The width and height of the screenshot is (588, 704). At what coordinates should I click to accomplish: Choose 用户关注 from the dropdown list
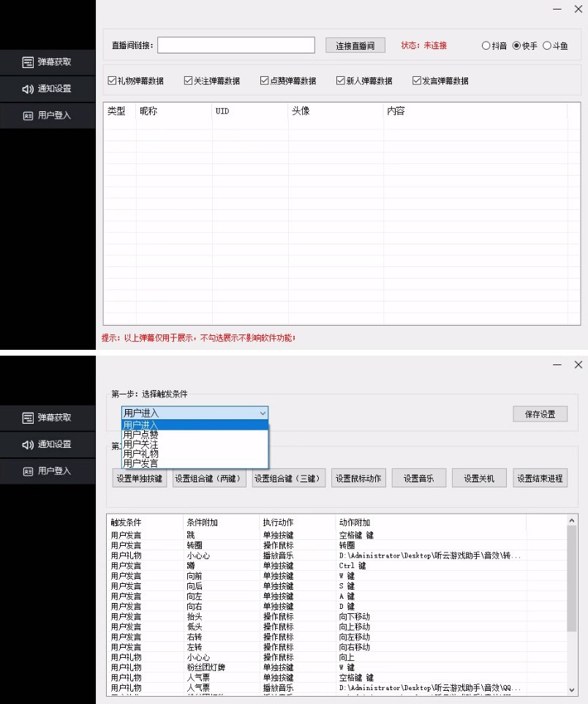point(195,444)
